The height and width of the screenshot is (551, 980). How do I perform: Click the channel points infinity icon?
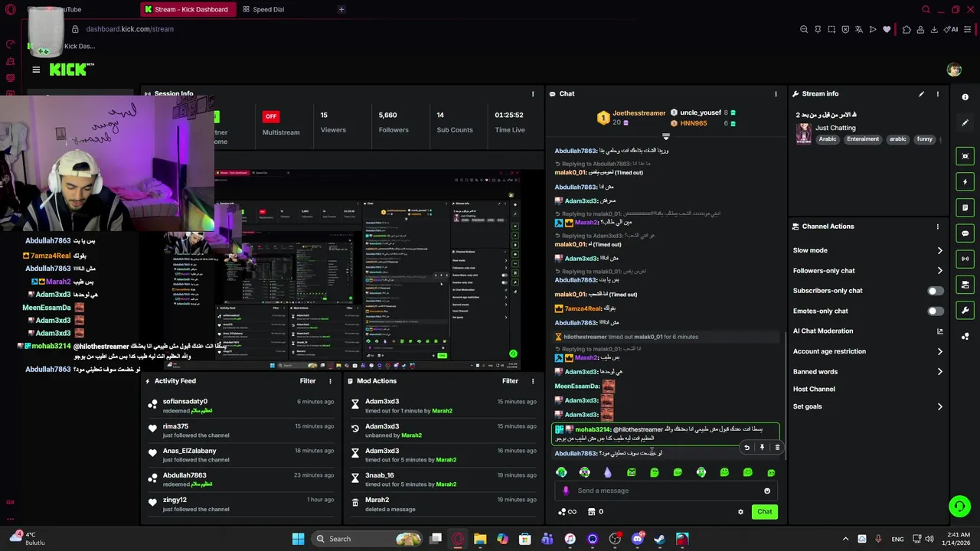(x=567, y=512)
